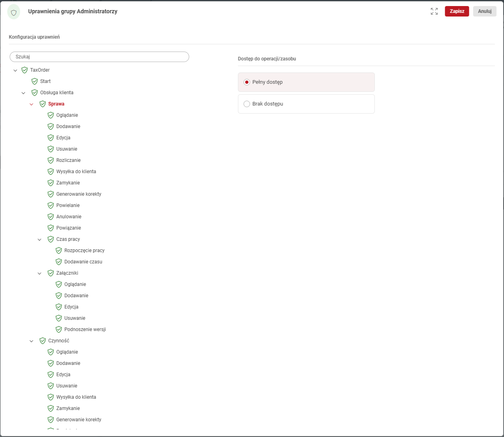The height and width of the screenshot is (437, 504).
Task: Save changes with the Zapisz button
Action: pos(456,11)
